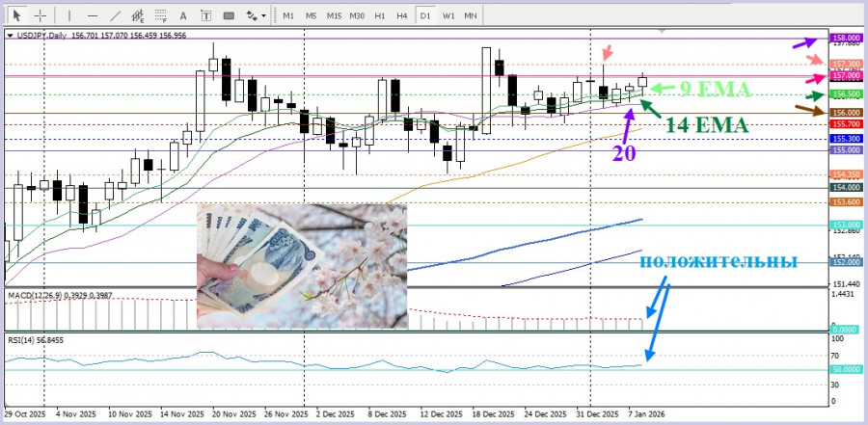Click the 31 Dec 2025 date label
This screenshot has width=868, height=425.
(597, 414)
